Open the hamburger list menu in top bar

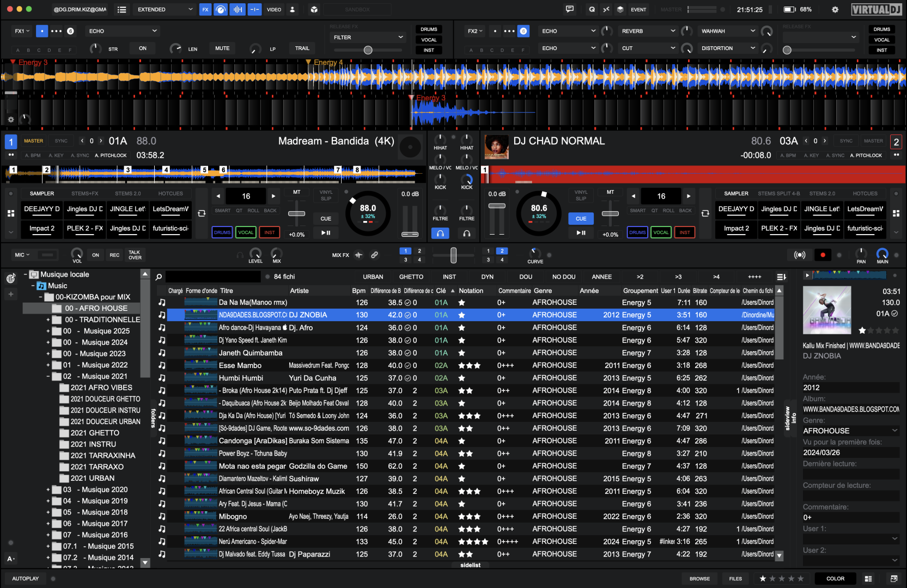click(122, 9)
